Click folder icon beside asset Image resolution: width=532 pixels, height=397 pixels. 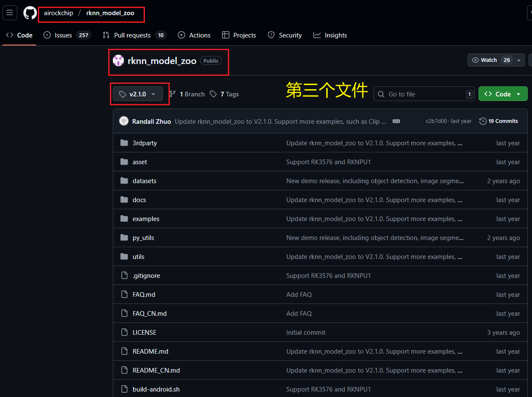pyautogui.click(x=124, y=162)
